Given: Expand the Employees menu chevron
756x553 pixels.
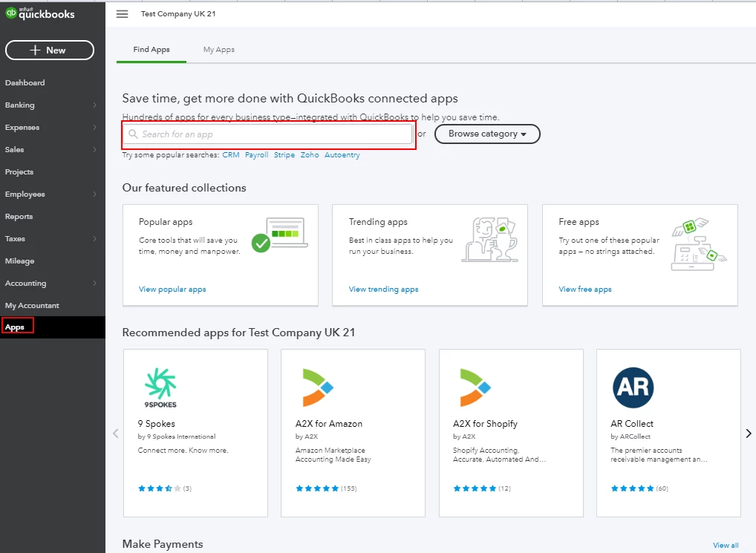Looking at the screenshot, I should [94, 194].
